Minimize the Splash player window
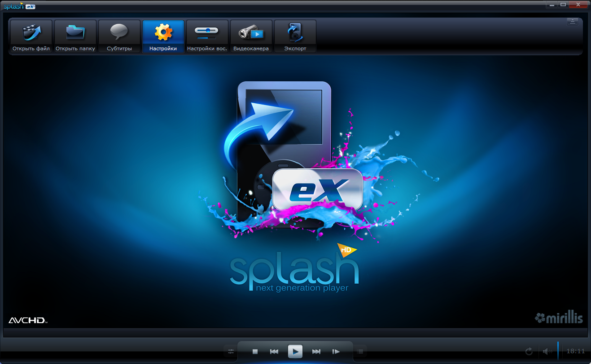 click(x=552, y=4)
